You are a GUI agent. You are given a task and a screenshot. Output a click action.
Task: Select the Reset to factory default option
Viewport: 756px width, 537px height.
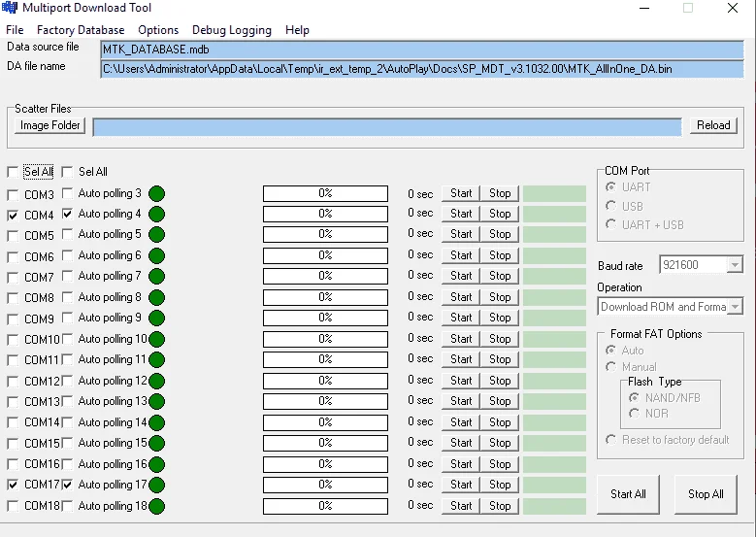click(x=610, y=440)
